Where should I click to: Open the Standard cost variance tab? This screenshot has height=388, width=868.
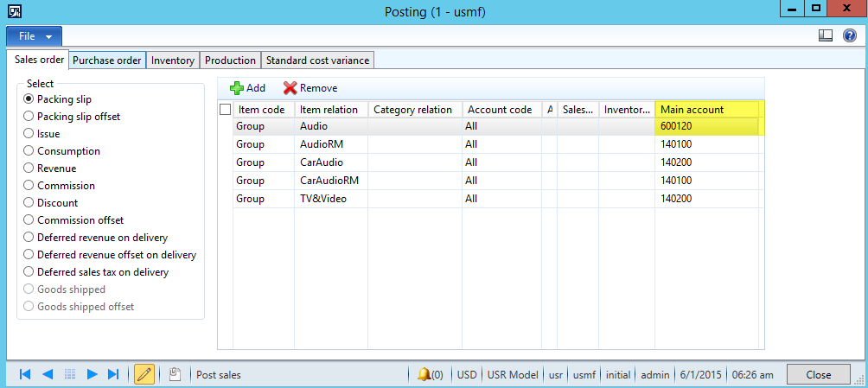(x=317, y=60)
